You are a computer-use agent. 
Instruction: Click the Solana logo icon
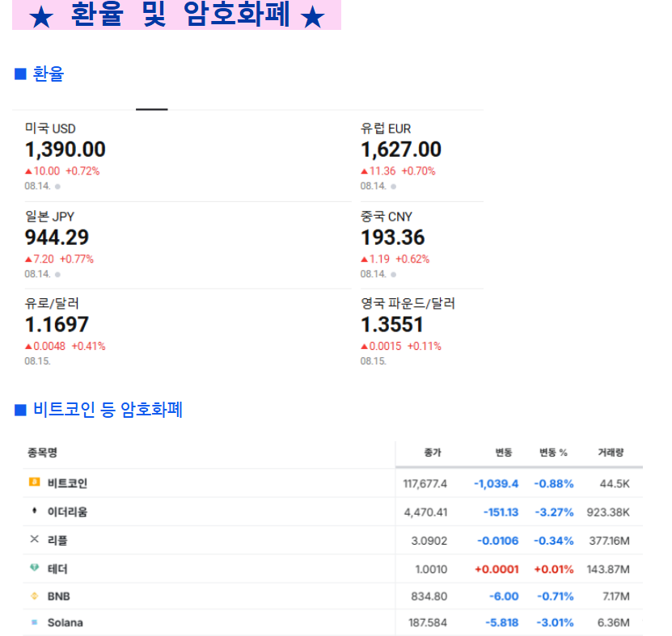pos(34,622)
